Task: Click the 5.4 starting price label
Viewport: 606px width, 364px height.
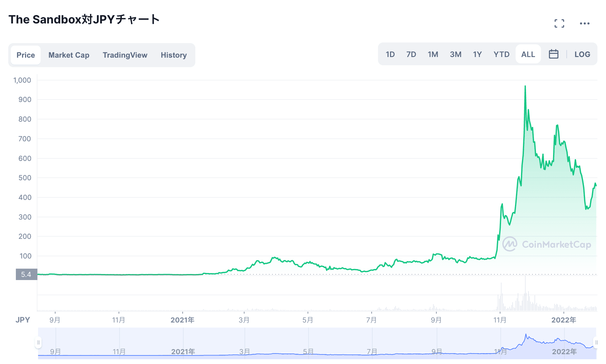Action: (x=26, y=274)
